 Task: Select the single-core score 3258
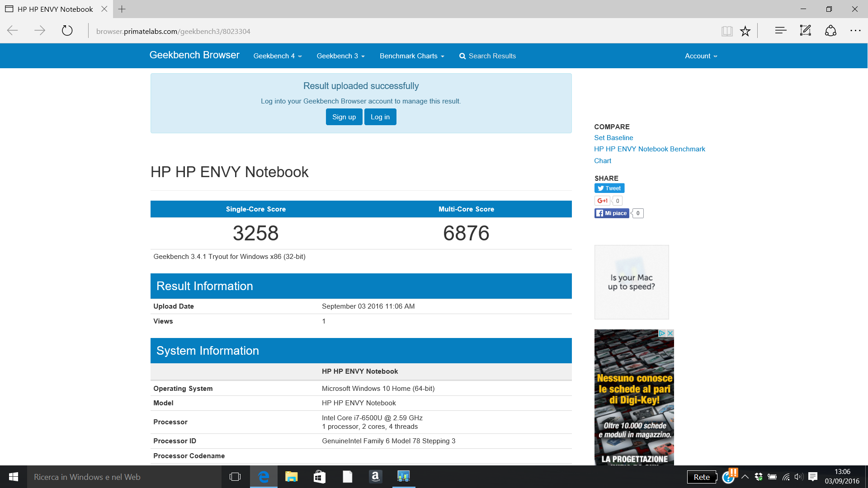coord(256,233)
